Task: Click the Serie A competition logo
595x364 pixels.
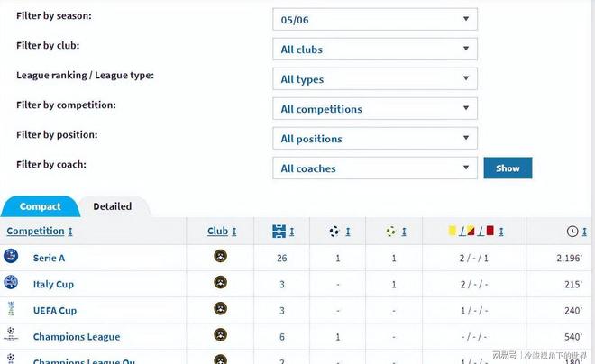Action: point(11,257)
